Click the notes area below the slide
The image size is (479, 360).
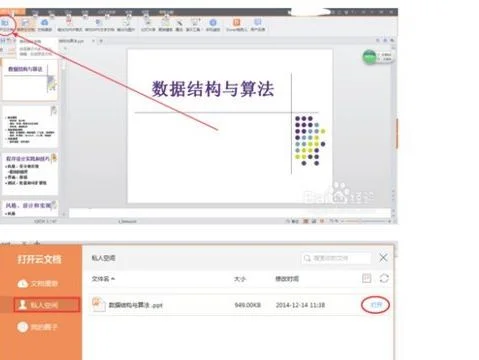point(229,212)
